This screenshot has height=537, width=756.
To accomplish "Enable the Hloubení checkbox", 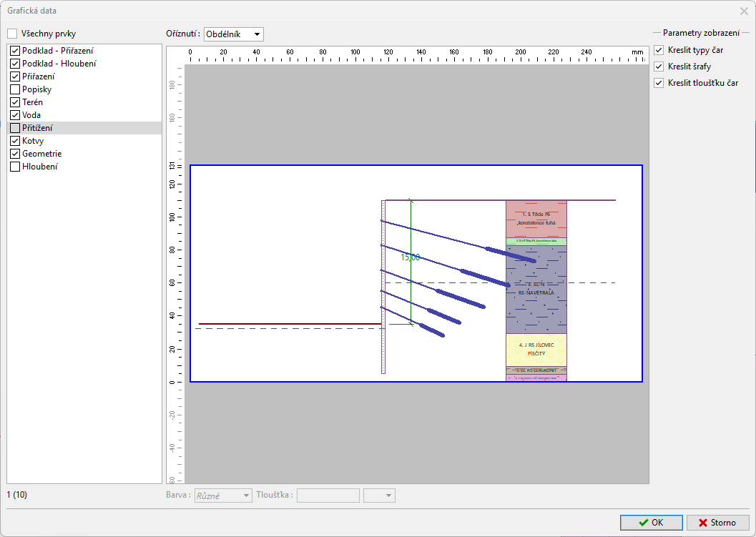I will click(15, 167).
